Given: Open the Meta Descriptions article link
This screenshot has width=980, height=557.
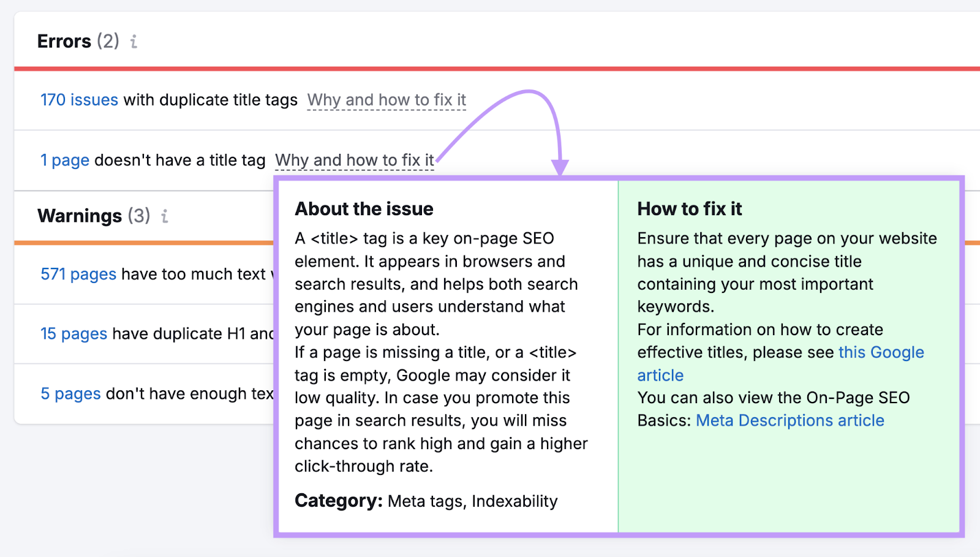Looking at the screenshot, I should tap(790, 420).
